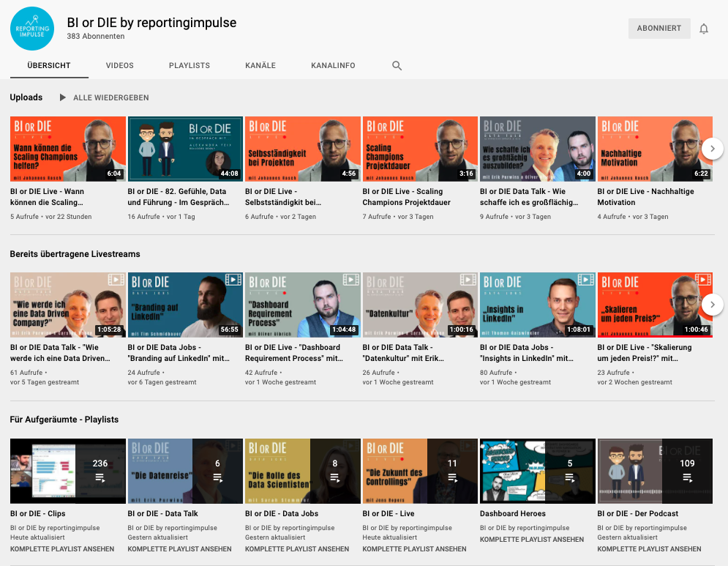Switch to the Videos tab
Screen dimensions: 728x566
(x=120, y=66)
